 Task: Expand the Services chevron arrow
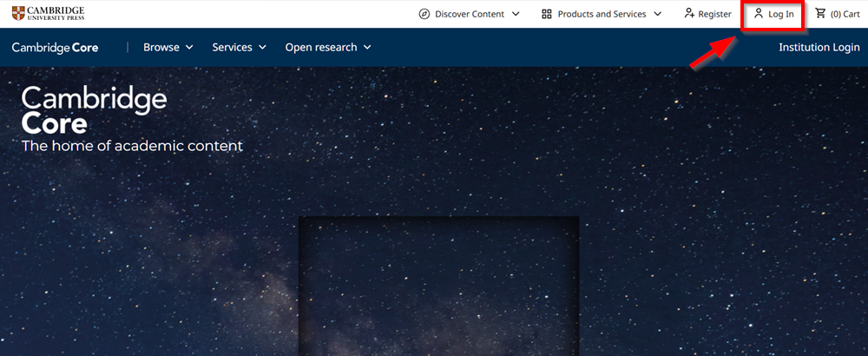262,48
